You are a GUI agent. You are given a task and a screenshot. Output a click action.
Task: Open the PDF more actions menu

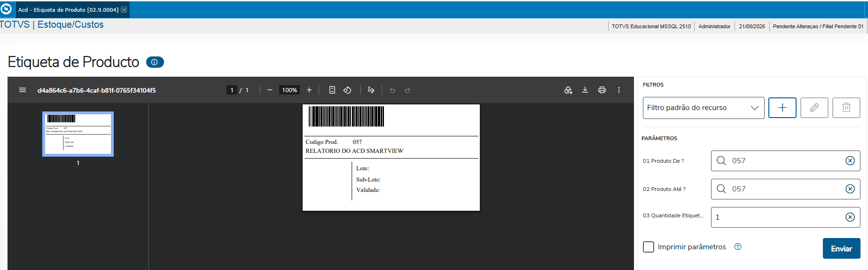(619, 90)
